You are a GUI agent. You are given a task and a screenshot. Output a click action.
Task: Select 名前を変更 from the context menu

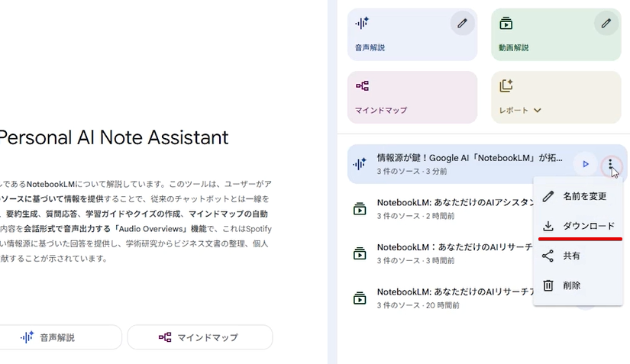584,196
